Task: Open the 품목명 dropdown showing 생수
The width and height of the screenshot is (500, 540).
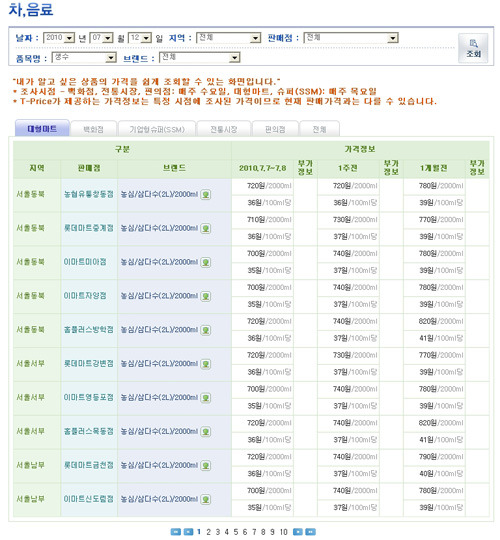Action: click(x=84, y=57)
